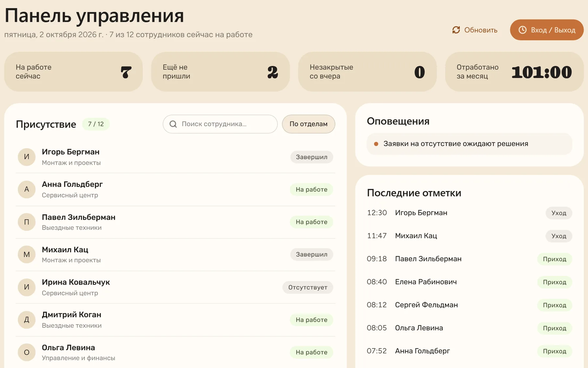Click Ирина Ковальчук's avatar circle
This screenshot has height=368, width=588.
click(x=27, y=287)
